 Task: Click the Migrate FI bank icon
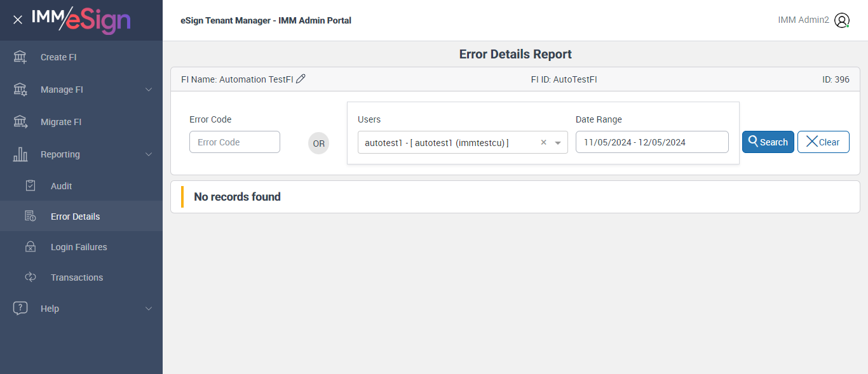click(x=20, y=122)
